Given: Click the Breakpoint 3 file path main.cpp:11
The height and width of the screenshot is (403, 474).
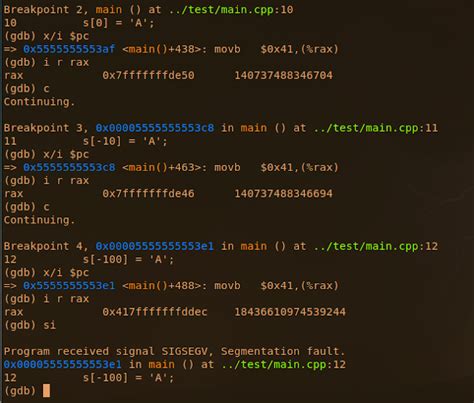Looking at the screenshot, I should tap(376, 128).
